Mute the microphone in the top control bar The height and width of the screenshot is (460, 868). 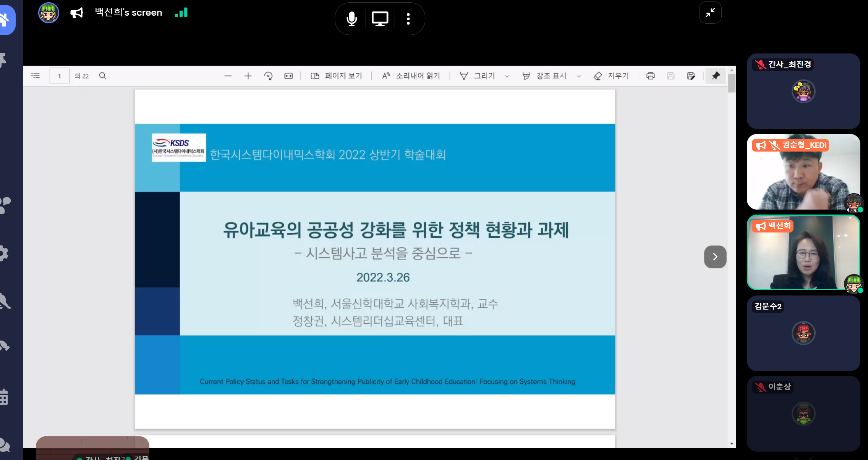pos(351,18)
